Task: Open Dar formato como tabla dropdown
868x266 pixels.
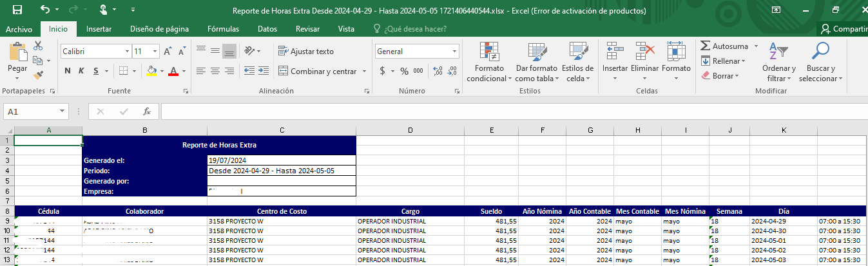Action: point(537,62)
